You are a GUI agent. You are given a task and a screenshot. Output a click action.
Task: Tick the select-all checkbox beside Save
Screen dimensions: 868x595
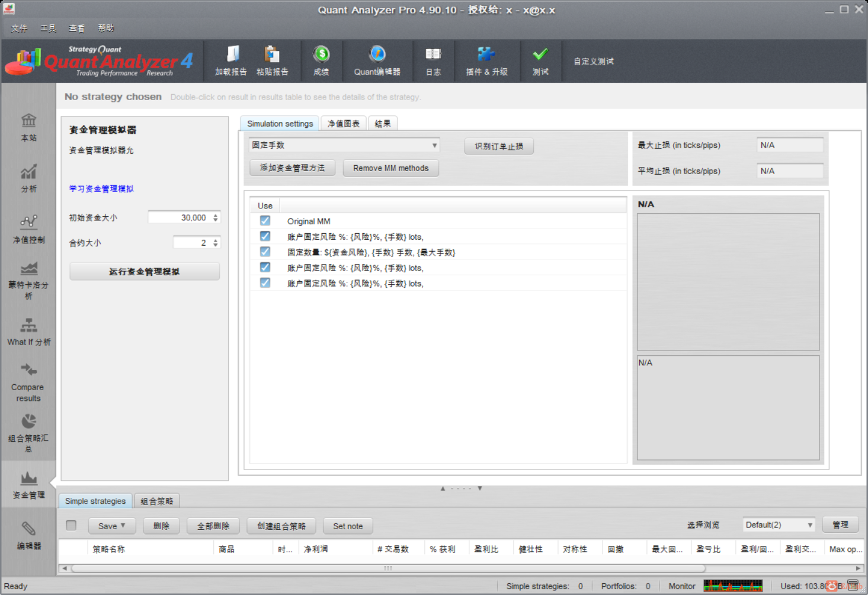click(71, 525)
